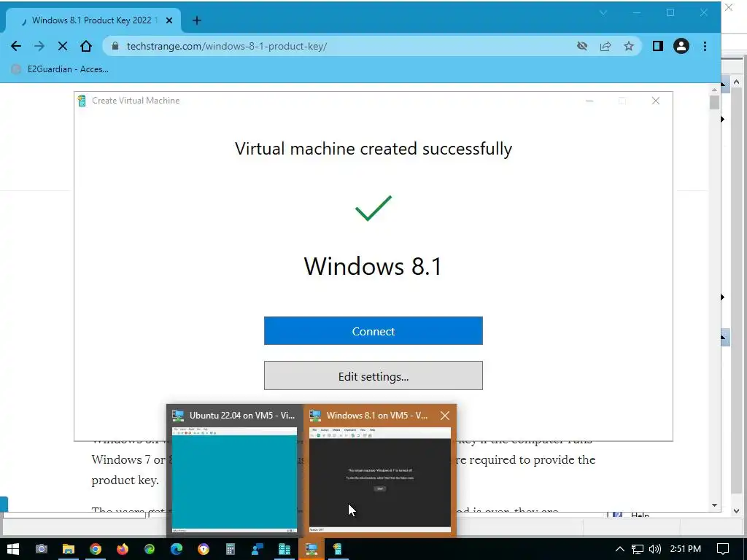
Task: Open Microsoft Edge from the taskbar
Action: point(177,549)
